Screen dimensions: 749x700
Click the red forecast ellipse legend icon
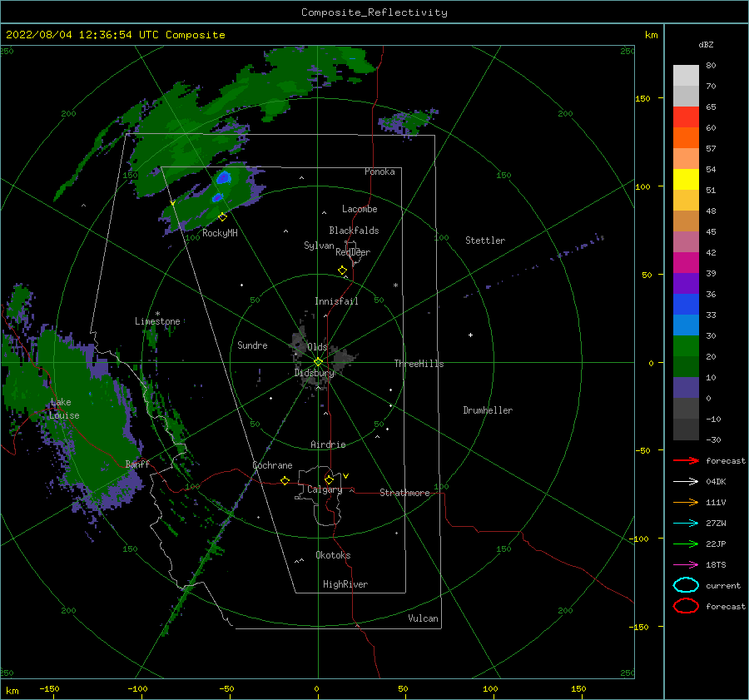pos(686,606)
